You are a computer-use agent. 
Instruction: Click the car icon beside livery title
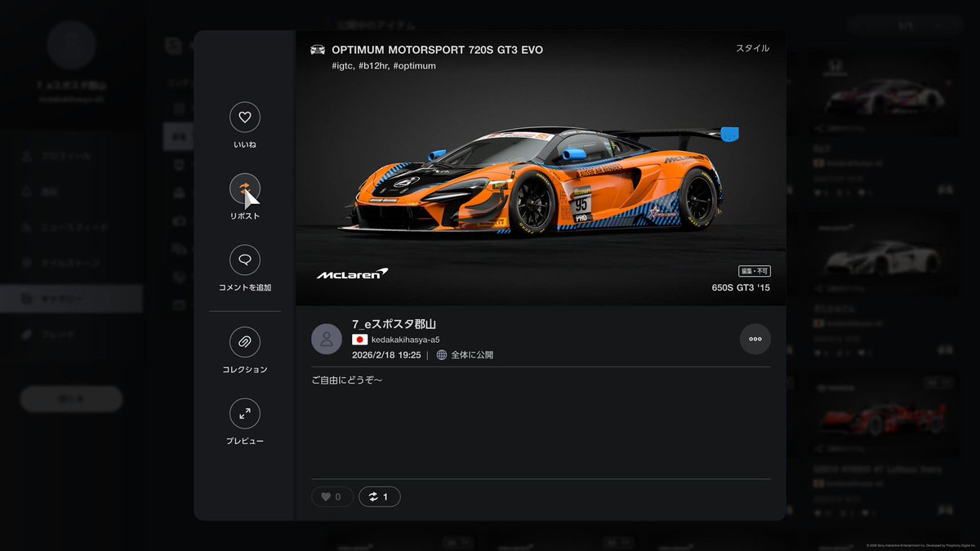tap(318, 50)
